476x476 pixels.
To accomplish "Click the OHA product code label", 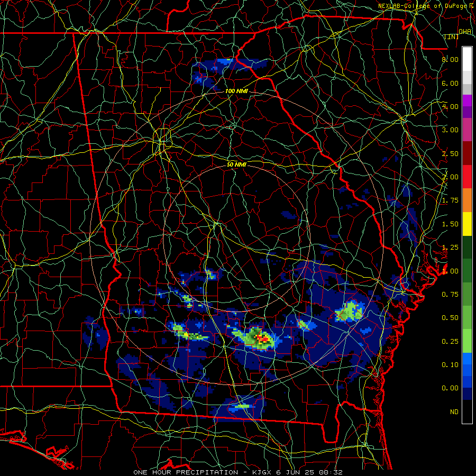I will click(465, 32).
